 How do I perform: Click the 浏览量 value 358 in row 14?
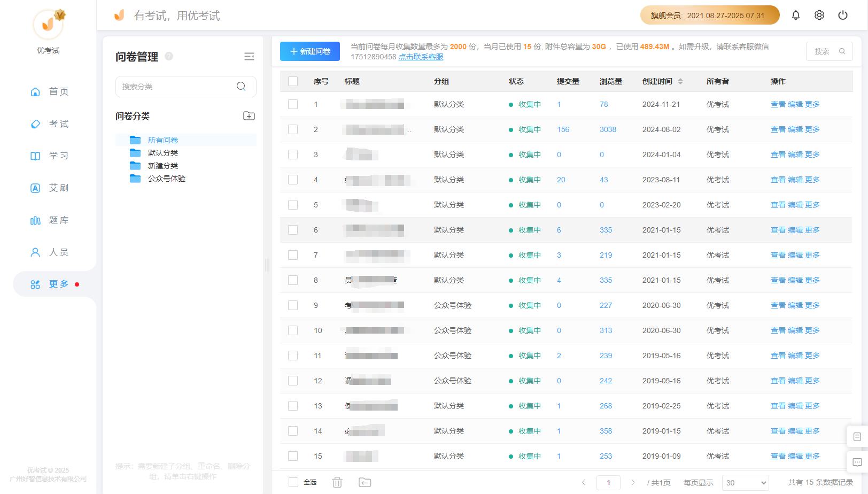pyautogui.click(x=606, y=431)
